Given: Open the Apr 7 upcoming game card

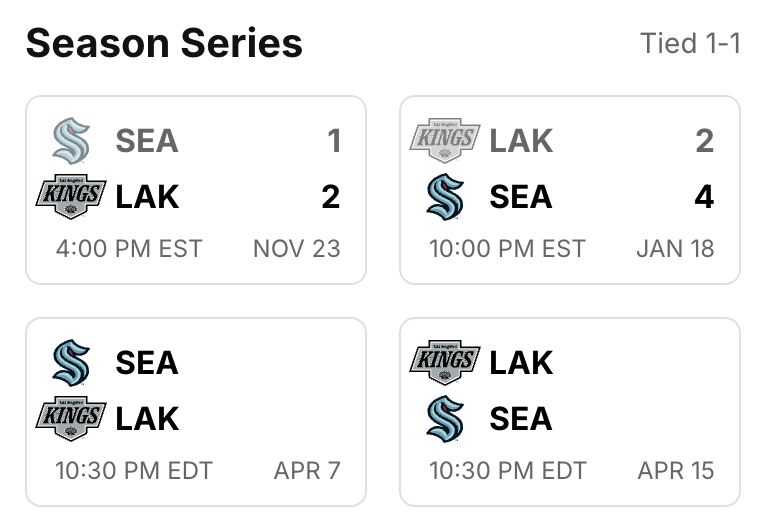Looking at the screenshot, I should (196, 412).
